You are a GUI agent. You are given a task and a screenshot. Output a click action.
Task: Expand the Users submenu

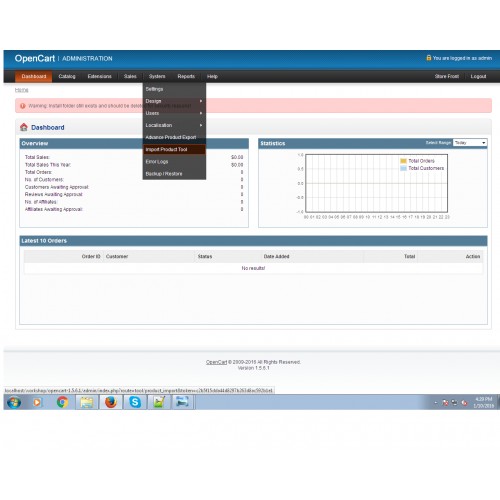point(174,113)
